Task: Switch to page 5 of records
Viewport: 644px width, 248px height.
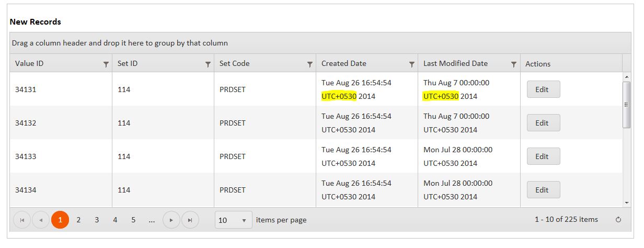Action: pos(133,220)
